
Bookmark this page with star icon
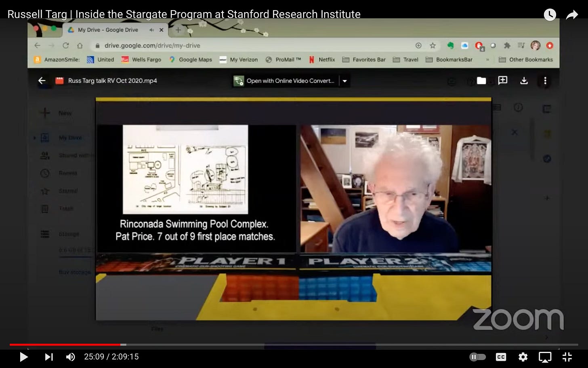point(433,45)
